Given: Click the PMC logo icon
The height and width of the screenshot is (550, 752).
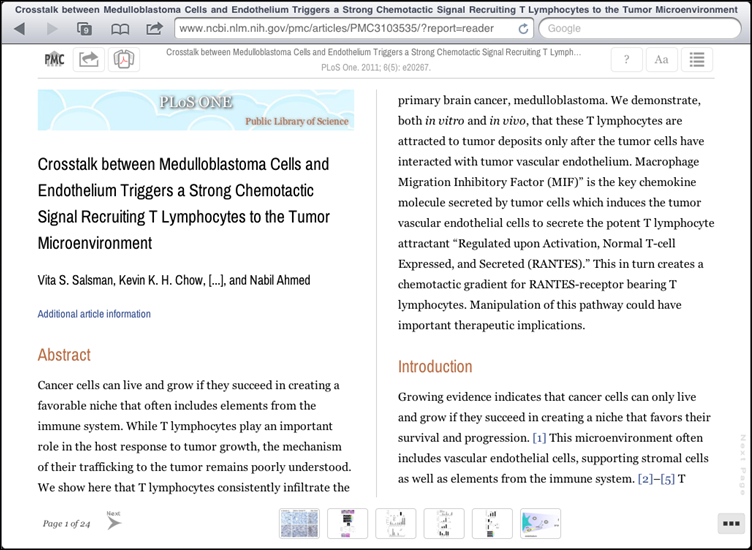Looking at the screenshot, I should pos(54,60).
